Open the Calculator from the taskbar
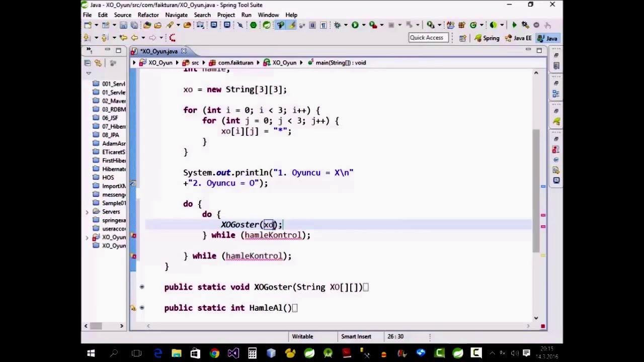Image resolution: width=644 pixels, height=362 pixels. (x=252, y=353)
